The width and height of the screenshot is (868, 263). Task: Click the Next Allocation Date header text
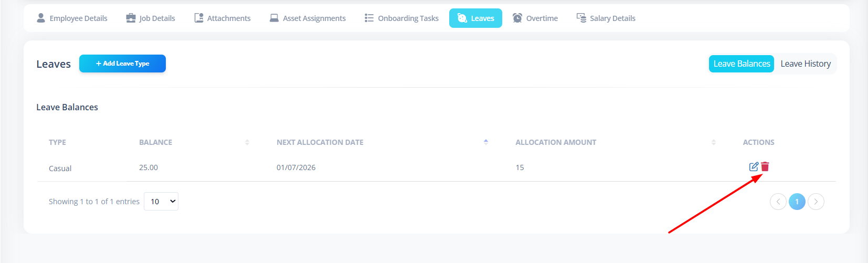[320, 142]
